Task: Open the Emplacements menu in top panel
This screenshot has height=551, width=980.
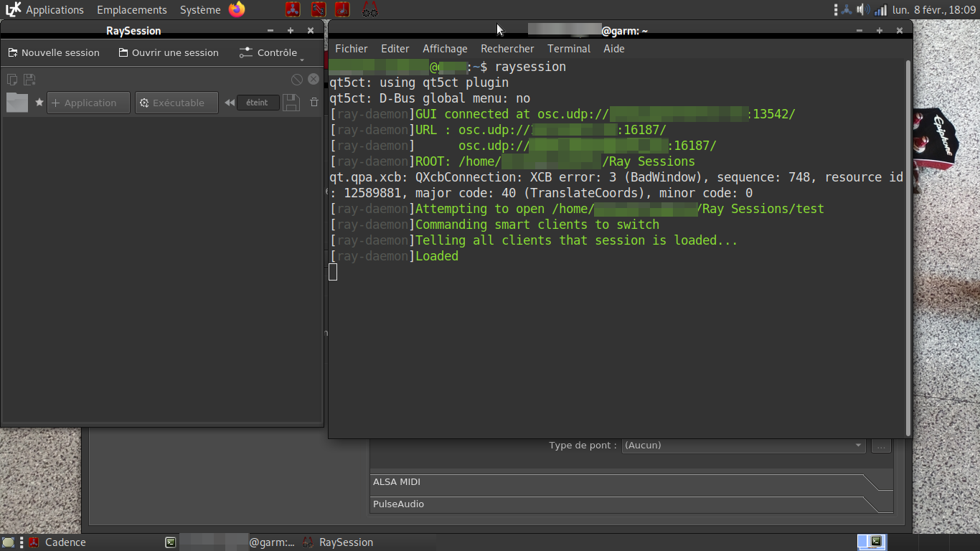Action: point(131,10)
